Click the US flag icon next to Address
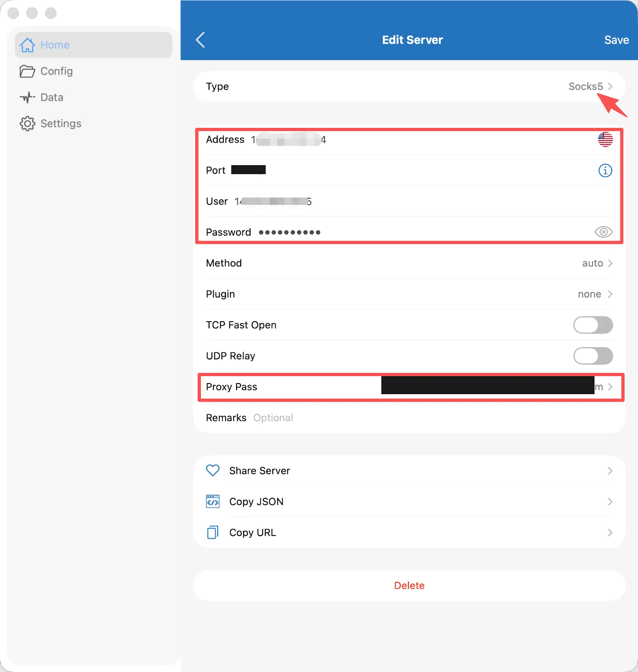The width and height of the screenshot is (638, 672). coord(605,139)
